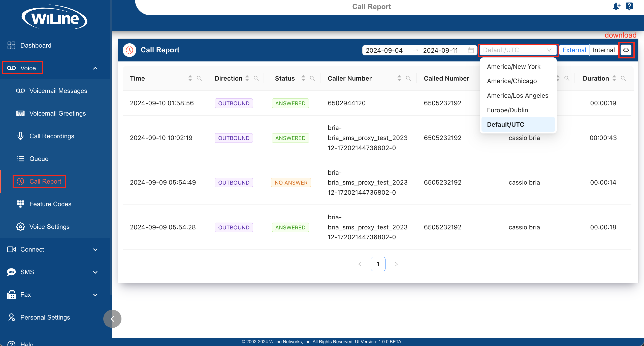This screenshot has width=644, height=346.
Task: Open Feature Codes
Action: 50,204
